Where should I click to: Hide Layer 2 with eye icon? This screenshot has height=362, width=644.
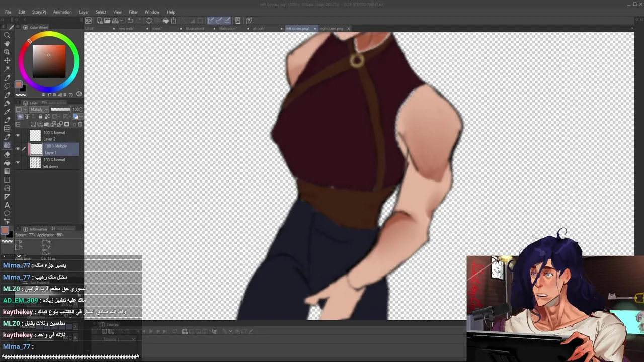[x=18, y=135]
